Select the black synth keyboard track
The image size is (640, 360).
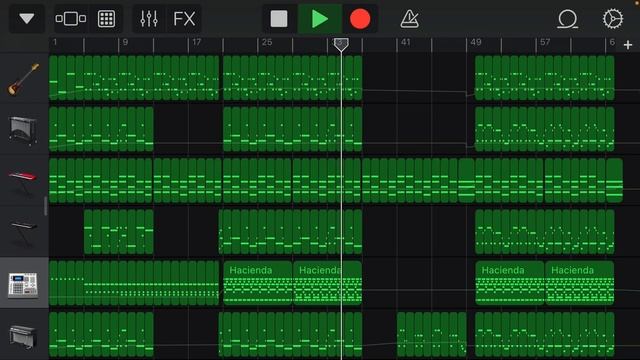click(x=24, y=232)
